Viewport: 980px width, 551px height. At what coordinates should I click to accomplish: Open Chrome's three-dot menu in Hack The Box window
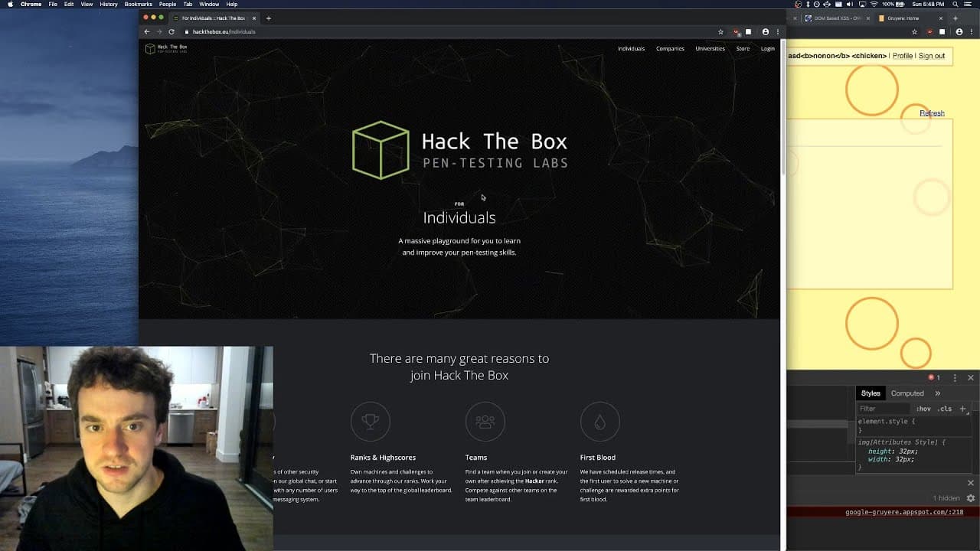(777, 31)
